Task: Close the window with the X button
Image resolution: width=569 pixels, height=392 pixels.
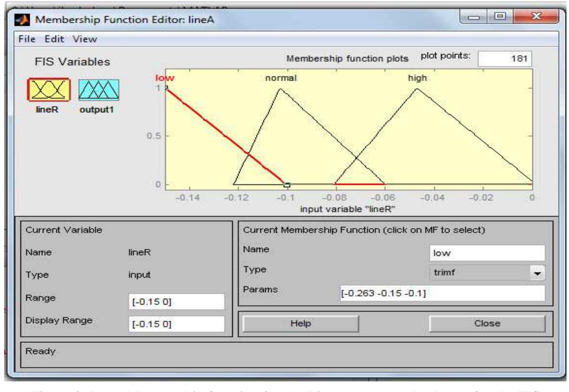Action: click(x=536, y=16)
